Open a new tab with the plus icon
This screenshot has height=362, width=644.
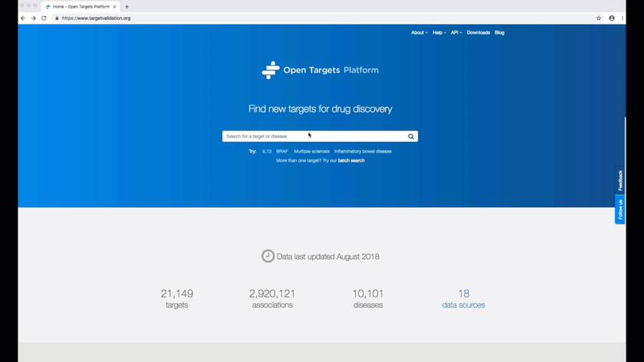pos(127,7)
